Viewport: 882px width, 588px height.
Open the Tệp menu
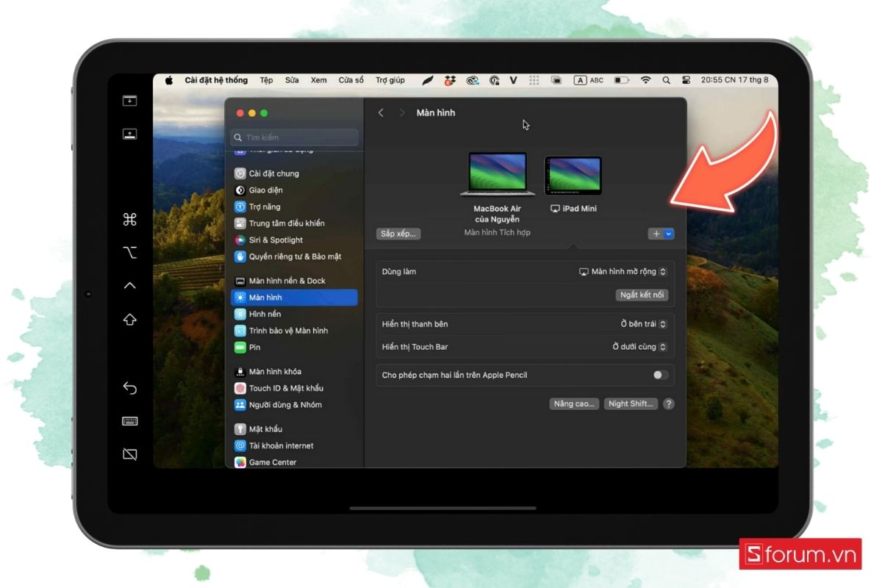click(266, 80)
